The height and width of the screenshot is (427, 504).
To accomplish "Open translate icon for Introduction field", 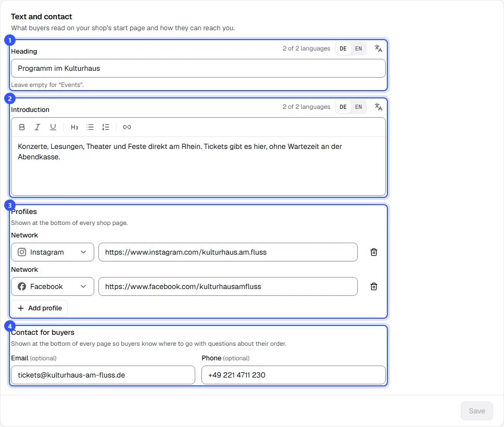I will (x=379, y=107).
